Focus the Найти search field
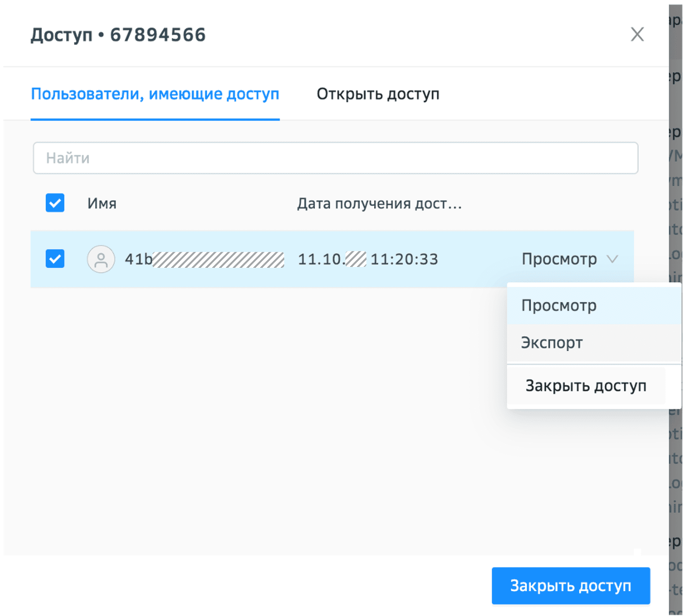The height and width of the screenshot is (616, 684). [x=336, y=158]
